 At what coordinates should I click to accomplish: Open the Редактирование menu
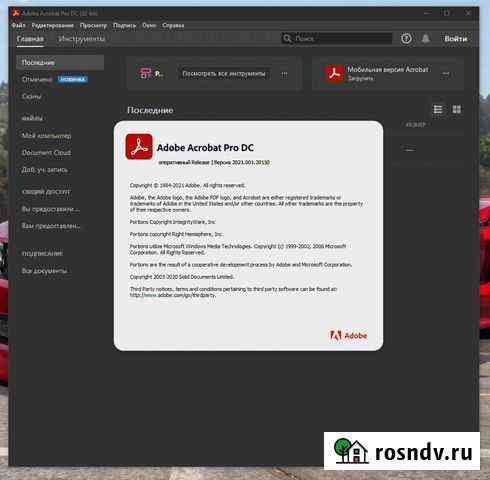52,25
